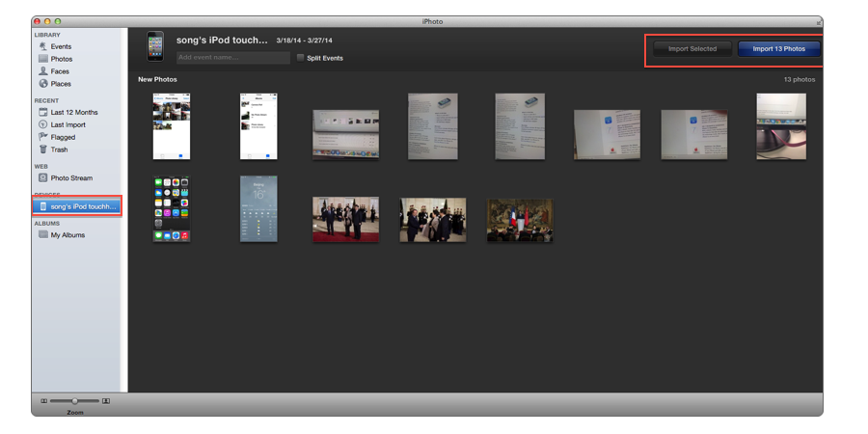Click the Import 13 Photos button
This screenshot has height=434, width=868.
[778, 49]
